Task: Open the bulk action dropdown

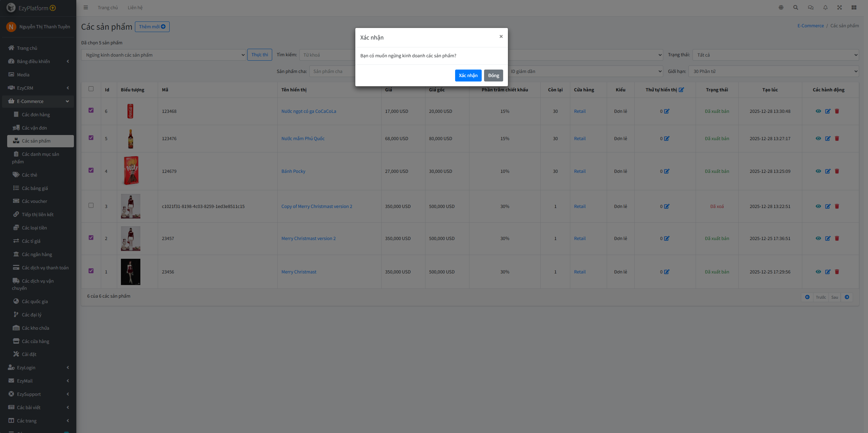Action: [x=164, y=55]
